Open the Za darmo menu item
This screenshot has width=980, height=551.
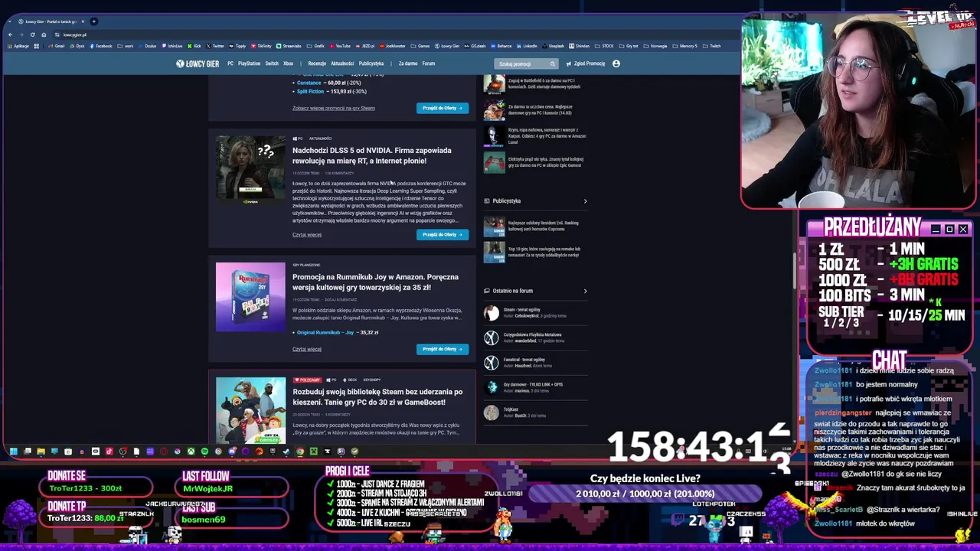coord(408,64)
